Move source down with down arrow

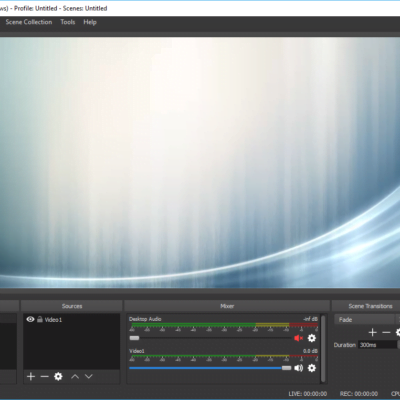(x=88, y=376)
